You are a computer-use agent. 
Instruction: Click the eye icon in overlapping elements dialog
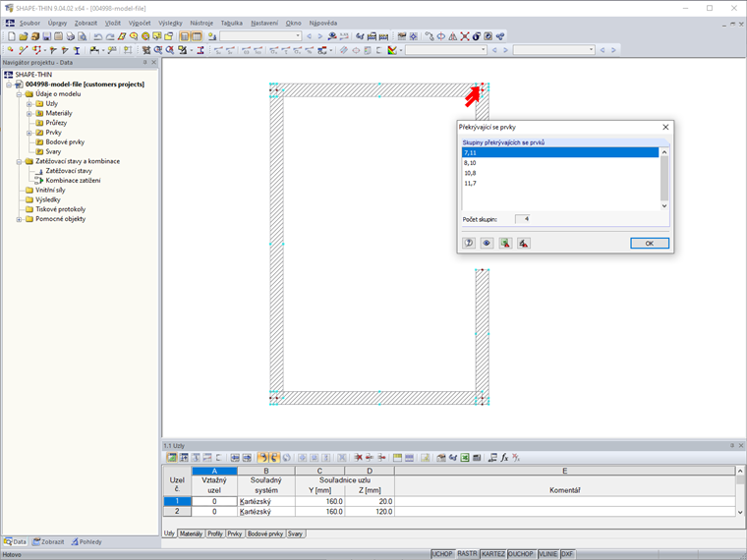click(x=487, y=244)
